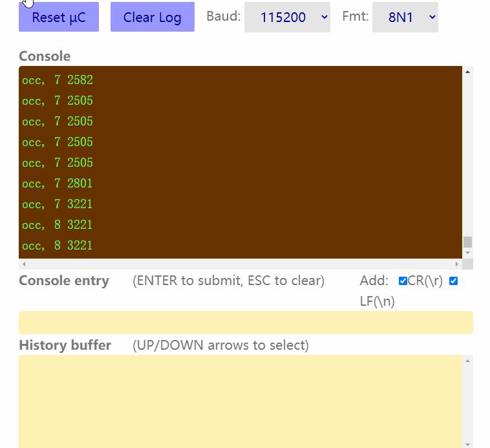Click the History buffer scroll-up arrow
This screenshot has width=490, height=448.
[467, 361]
